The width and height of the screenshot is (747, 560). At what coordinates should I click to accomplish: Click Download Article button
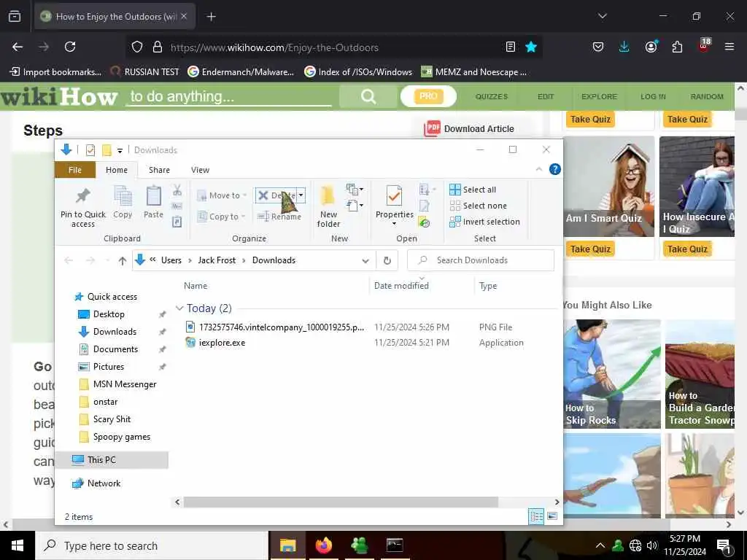pyautogui.click(x=469, y=128)
